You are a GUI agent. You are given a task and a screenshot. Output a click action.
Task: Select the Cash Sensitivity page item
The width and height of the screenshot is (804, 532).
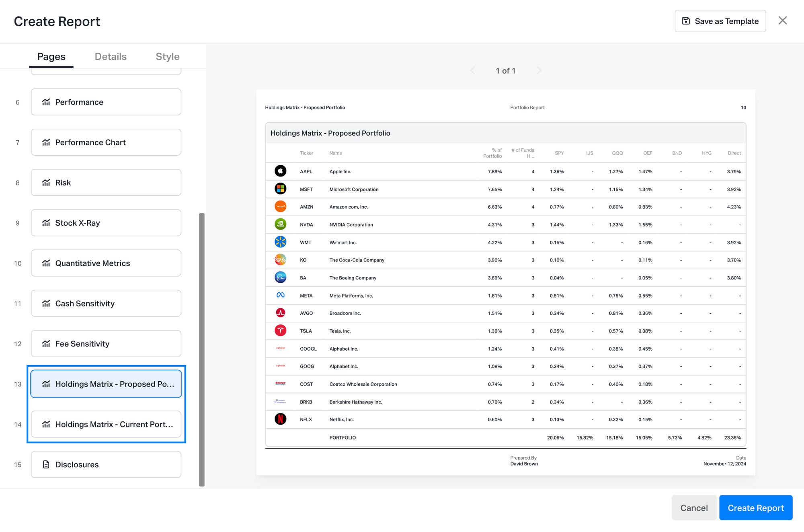106,303
